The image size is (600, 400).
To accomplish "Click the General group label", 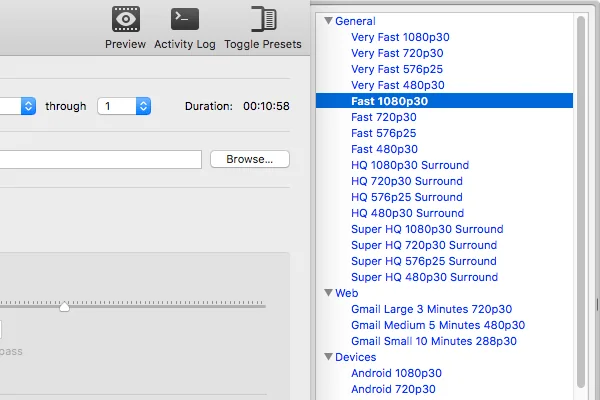I will tap(355, 21).
